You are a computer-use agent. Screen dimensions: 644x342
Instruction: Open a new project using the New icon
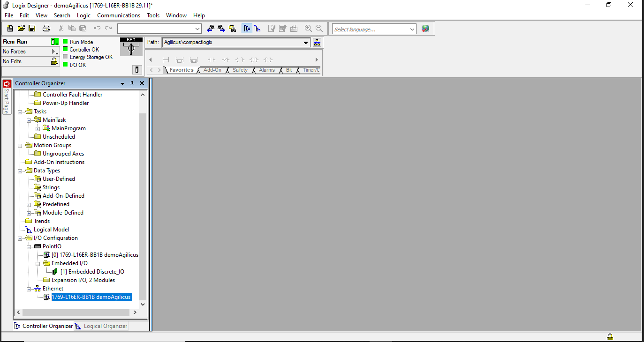(x=9, y=28)
